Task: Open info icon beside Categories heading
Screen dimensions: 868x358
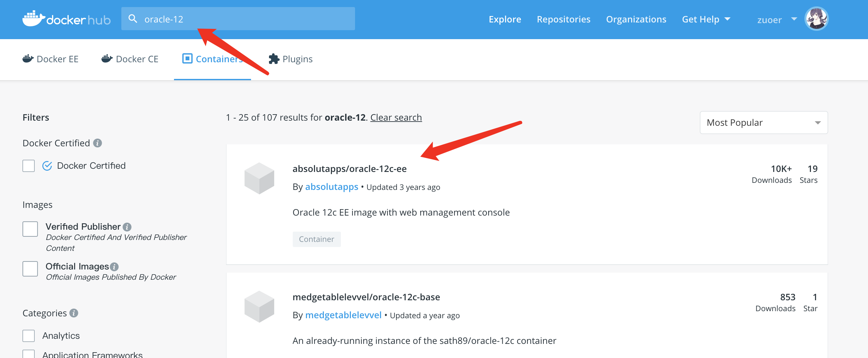Action: click(x=74, y=313)
